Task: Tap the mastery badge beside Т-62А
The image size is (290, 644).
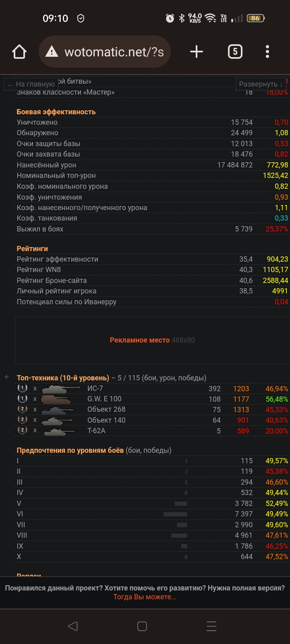Action: 23,431
